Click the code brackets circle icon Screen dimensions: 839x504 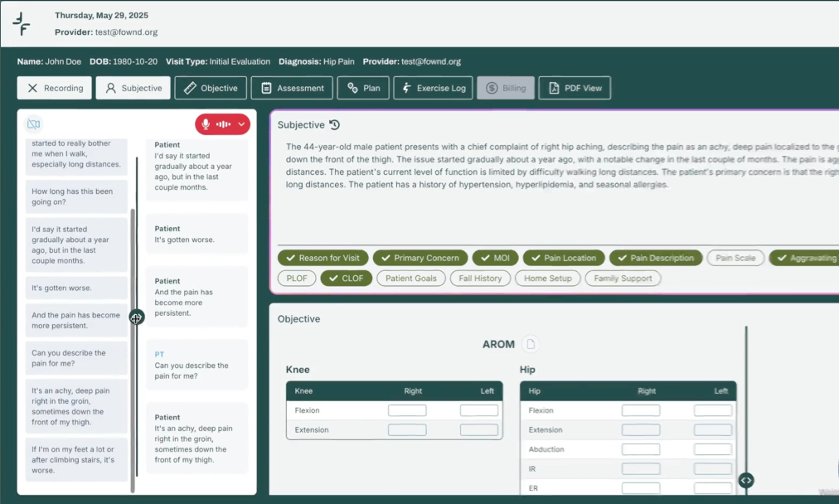point(746,481)
